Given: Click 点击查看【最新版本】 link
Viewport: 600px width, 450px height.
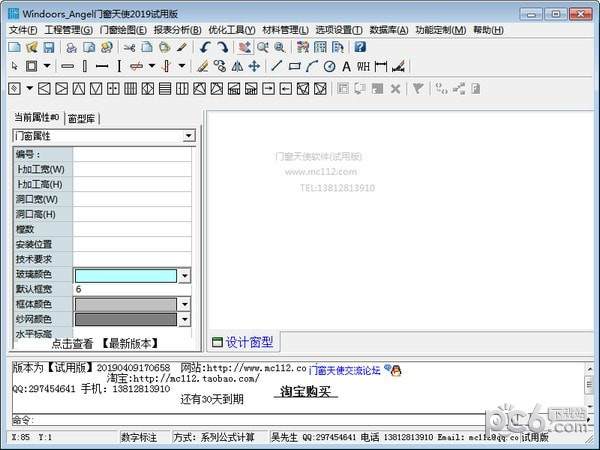Looking at the screenshot, I should [103, 343].
